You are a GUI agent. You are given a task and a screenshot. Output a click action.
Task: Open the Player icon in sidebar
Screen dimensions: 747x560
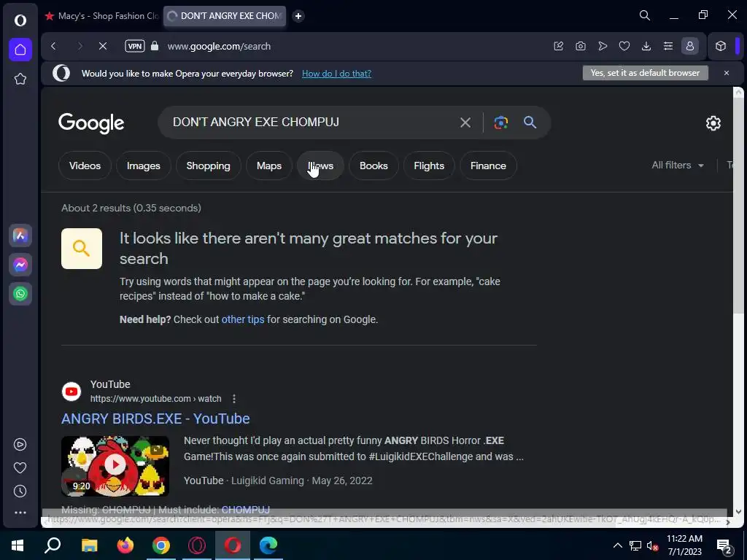[20, 444]
